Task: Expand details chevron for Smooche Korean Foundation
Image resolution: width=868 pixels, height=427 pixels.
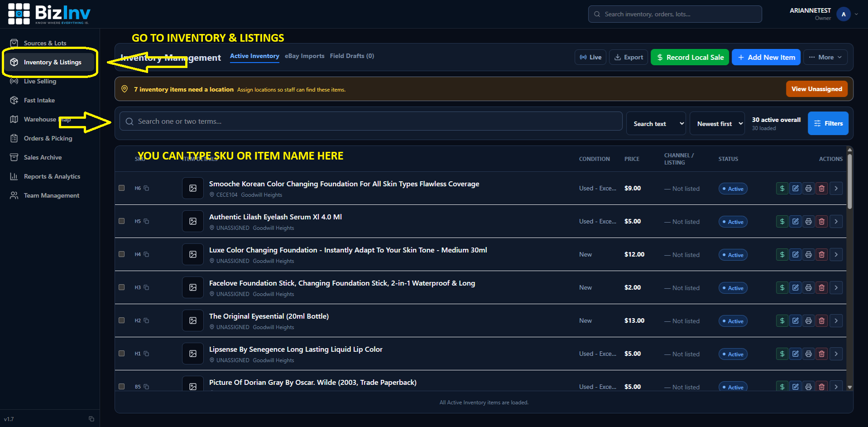Action: 836,188
